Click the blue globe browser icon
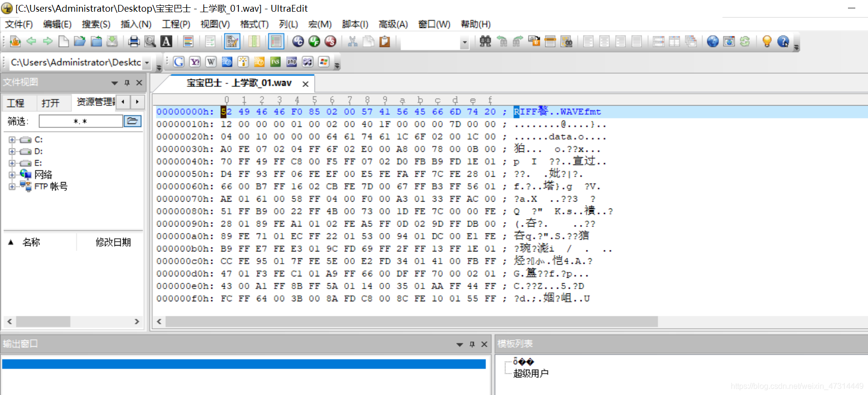The image size is (868, 395). coord(713,42)
